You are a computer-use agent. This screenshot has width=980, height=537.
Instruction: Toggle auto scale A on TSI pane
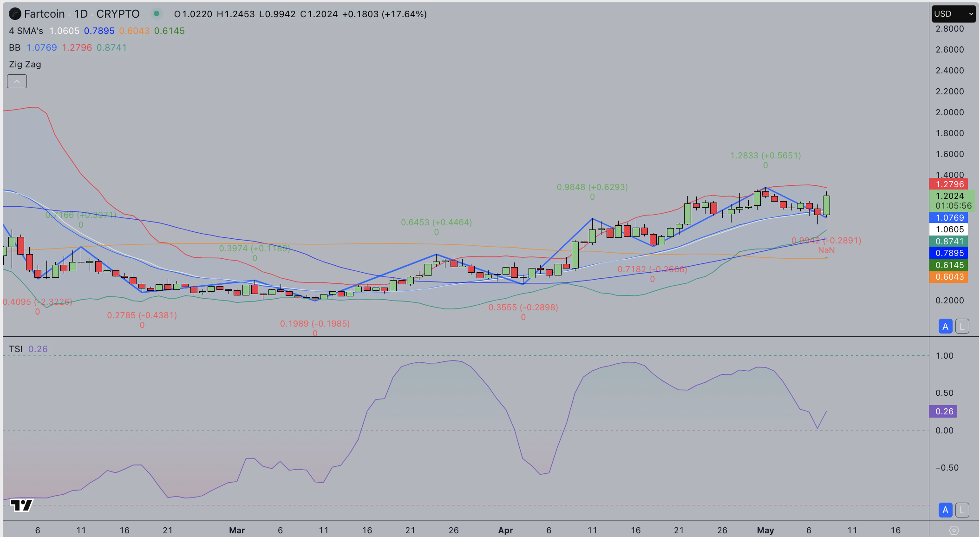click(x=945, y=510)
